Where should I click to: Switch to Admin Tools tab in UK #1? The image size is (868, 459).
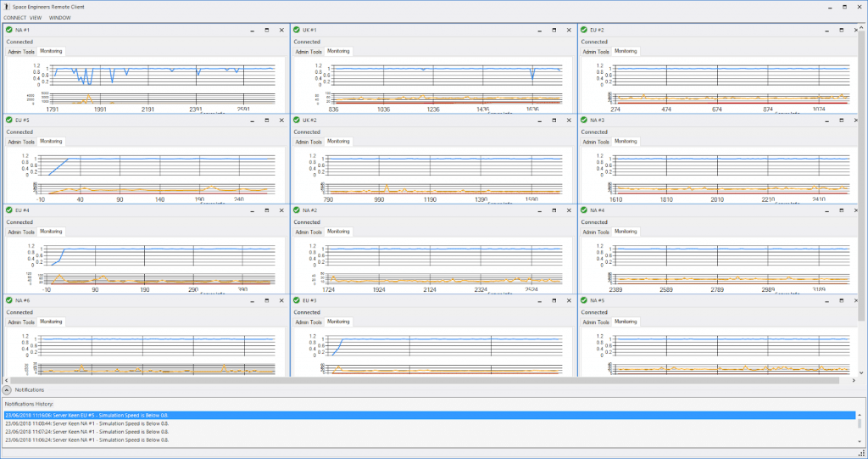309,52
